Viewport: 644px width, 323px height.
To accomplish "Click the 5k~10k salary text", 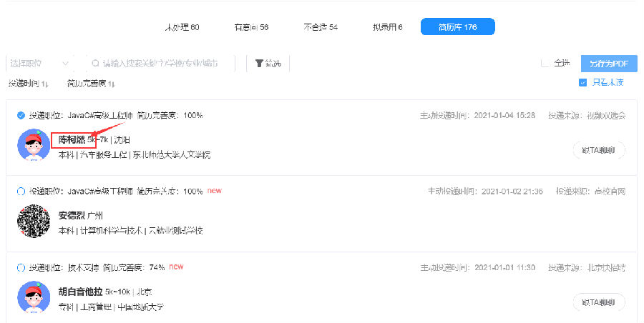I will [117, 292].
